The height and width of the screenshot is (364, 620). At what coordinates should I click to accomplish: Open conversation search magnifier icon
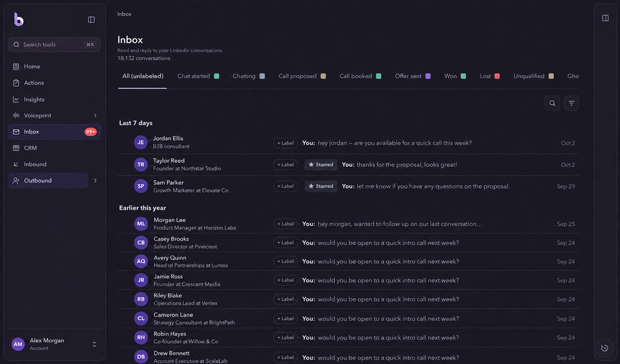(x=552, y=103)
